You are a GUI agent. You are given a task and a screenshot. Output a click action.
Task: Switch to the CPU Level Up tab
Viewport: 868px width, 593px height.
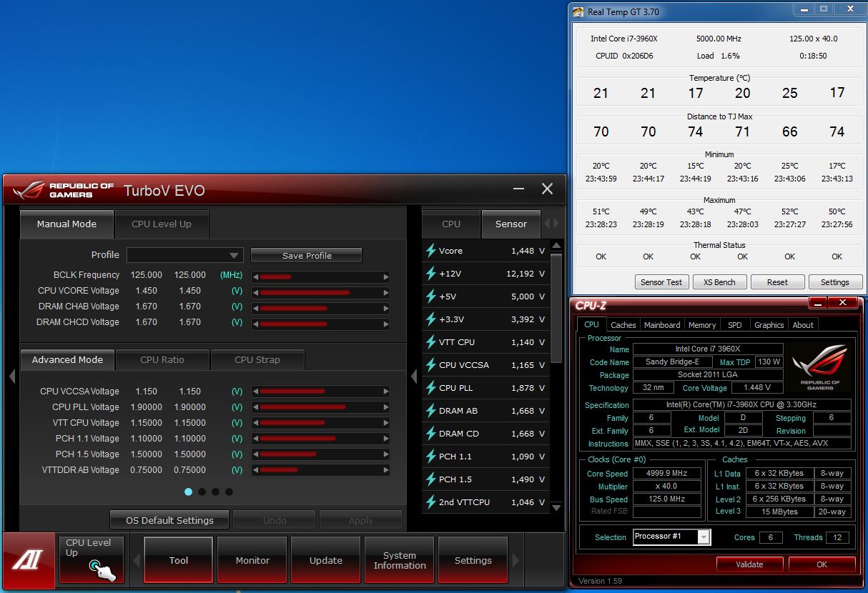click(x=162, y=224)
